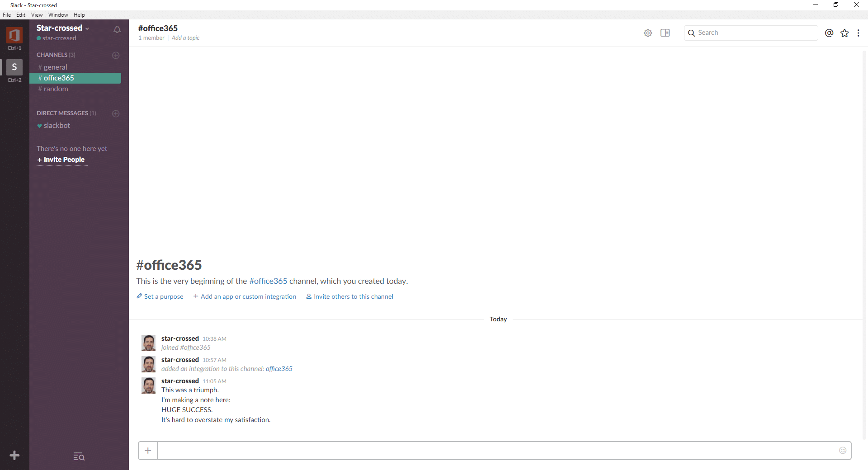Show mentions and reactions @ icon
Viewport: 868px width, 470px height.
click(829, 33)
